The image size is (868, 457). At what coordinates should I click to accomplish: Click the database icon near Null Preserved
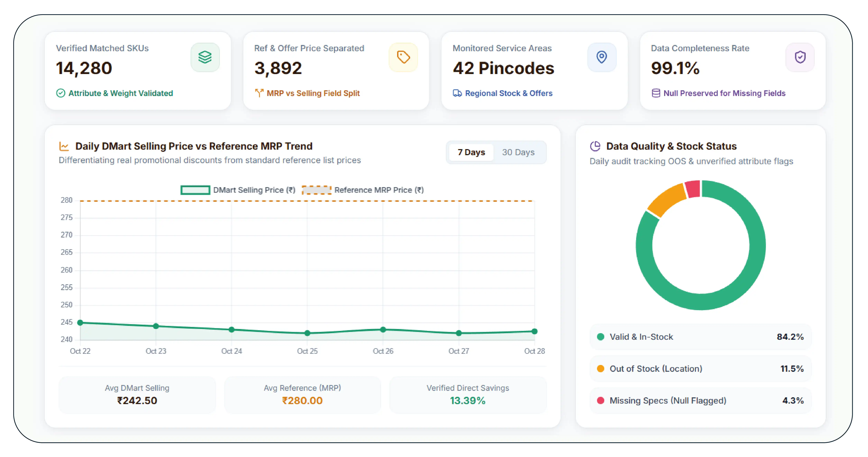(656, 93)
